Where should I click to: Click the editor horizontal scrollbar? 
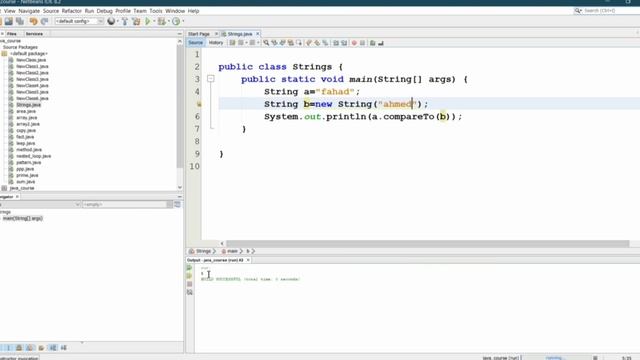[x=427, y=243]
